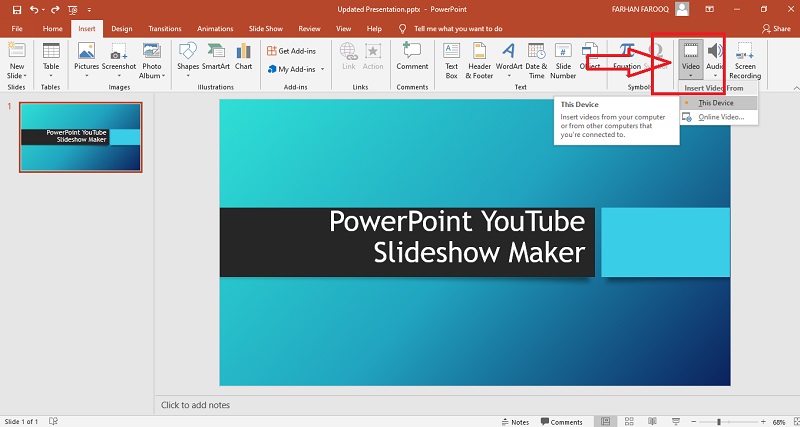800x427 pixels.
Task: Start a Screen Recording
Action: (x=745, y=60)
